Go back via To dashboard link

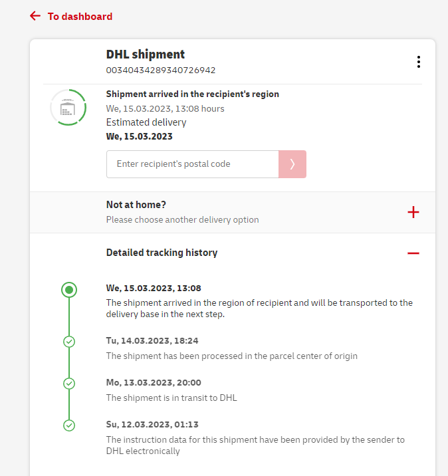click(x=80, y=17)
